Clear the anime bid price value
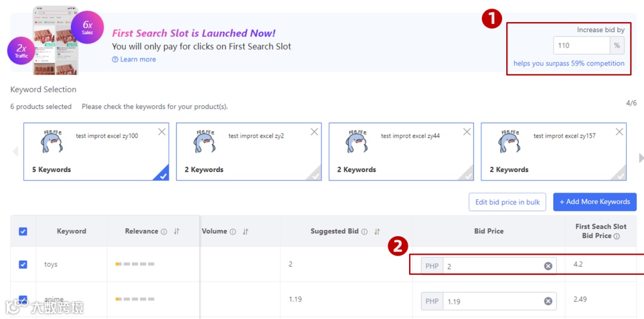This screenshot has width=644, height=319. pyautogui.click(x=548, y=301)
